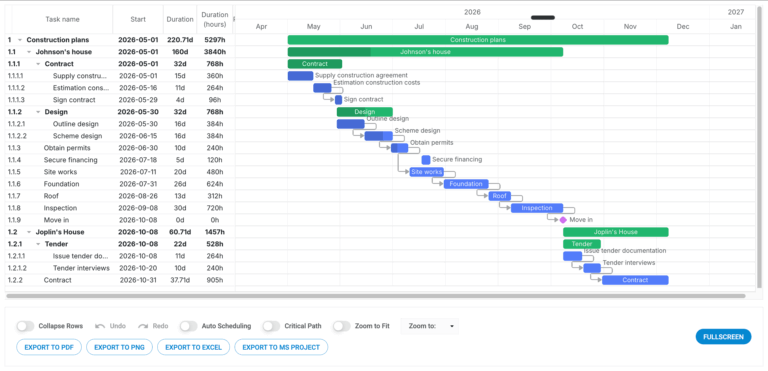Click the Export to Excel button
This screenshot has width=768, height=371.
click(x=193, y=347)
